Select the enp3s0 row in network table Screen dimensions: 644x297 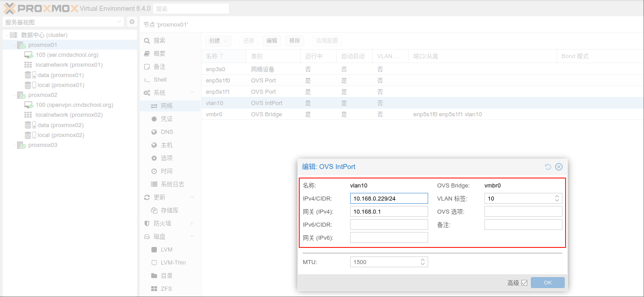(x=422, y=69)
